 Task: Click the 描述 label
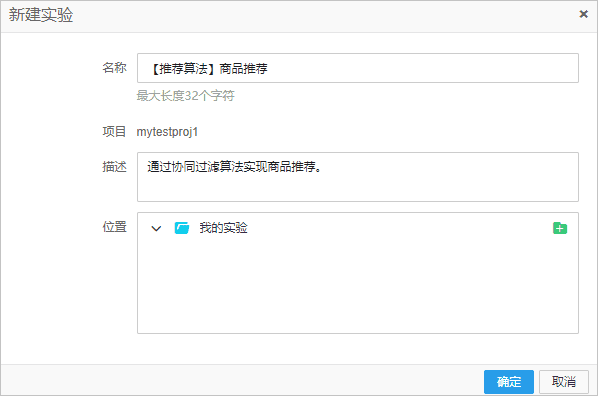click(114, 167)
